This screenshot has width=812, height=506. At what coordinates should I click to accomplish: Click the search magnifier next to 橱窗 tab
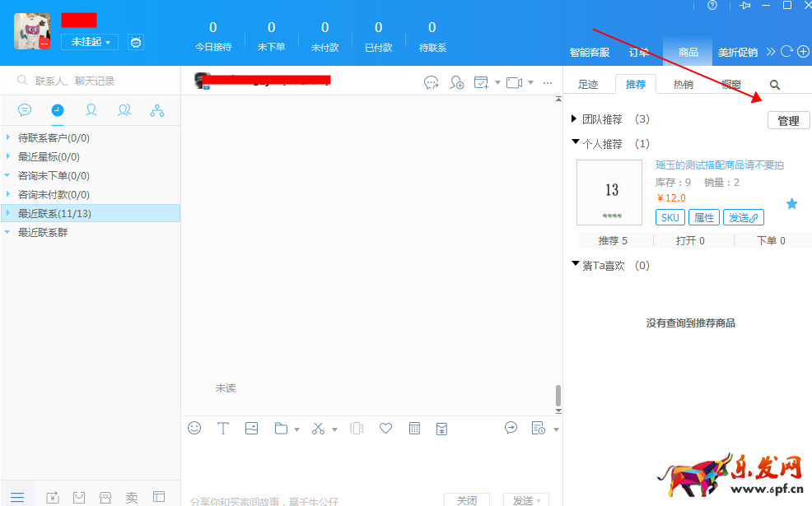(x=774, y=84)
